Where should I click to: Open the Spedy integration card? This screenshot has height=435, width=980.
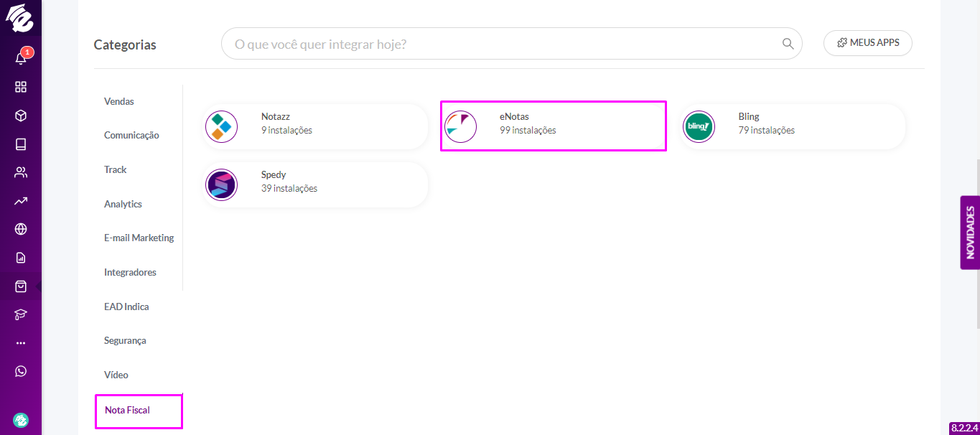point(315,184)
